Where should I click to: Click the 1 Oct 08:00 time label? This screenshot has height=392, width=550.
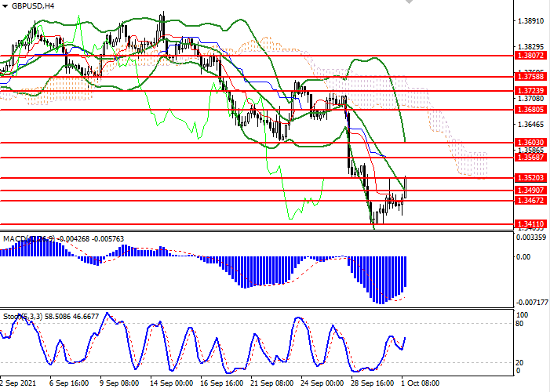point(421,383)
